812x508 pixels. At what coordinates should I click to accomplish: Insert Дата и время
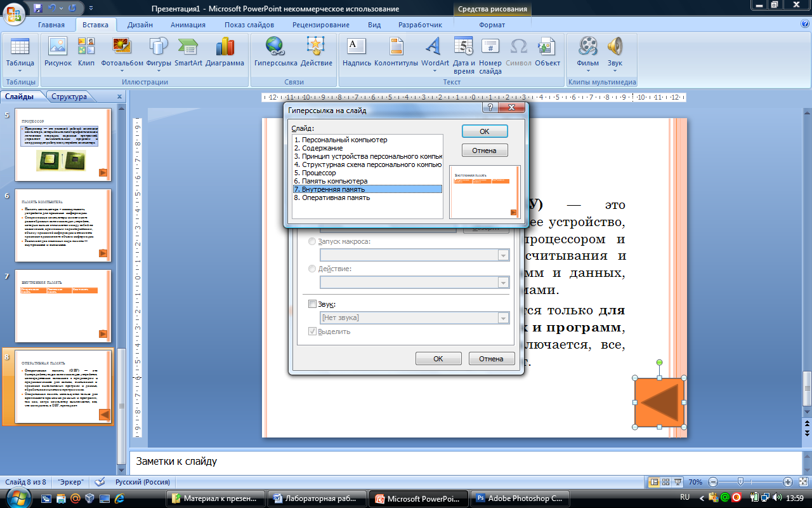click(x=464, y=56)
